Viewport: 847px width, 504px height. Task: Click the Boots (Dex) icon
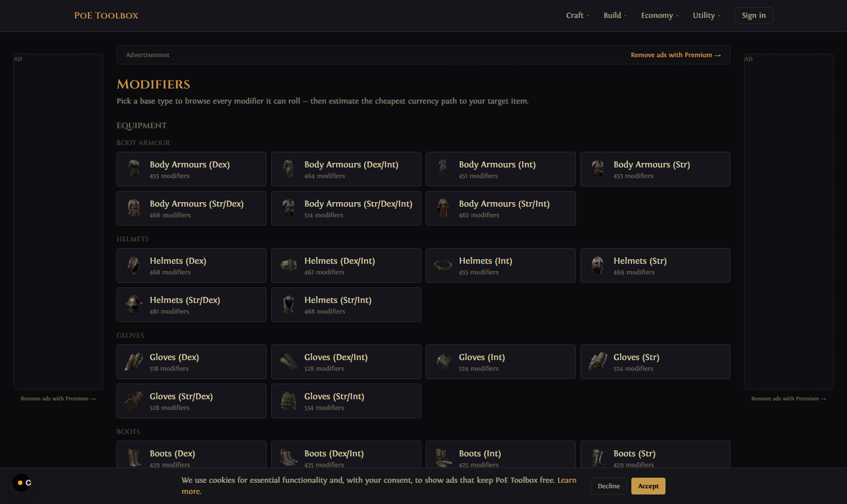(x=134, y=458)
